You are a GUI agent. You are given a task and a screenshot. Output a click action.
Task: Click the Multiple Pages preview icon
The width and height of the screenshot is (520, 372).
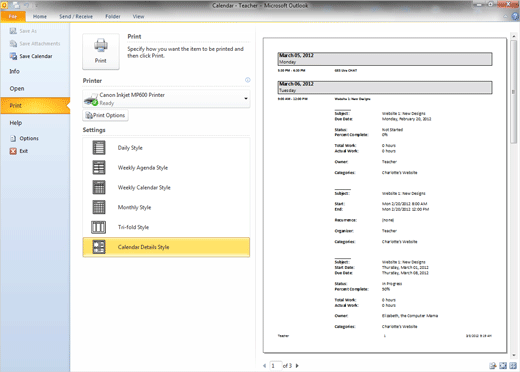(x=513, y=366)
